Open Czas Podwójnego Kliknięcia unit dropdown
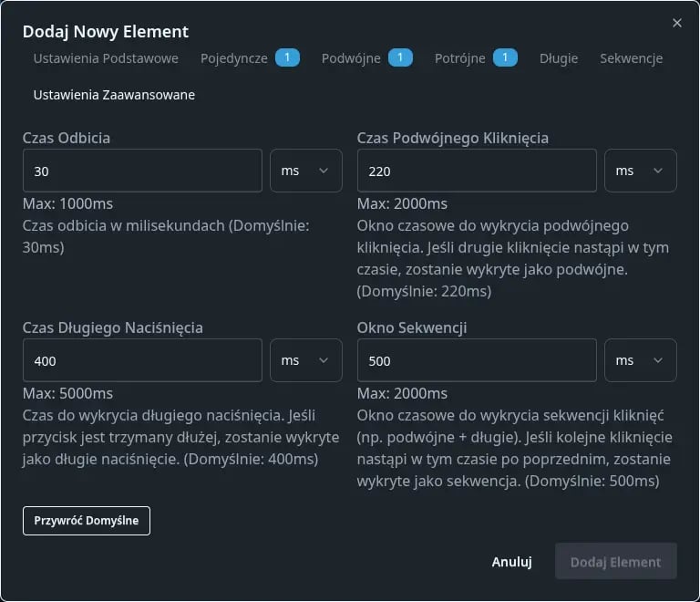 coord(640,171)
